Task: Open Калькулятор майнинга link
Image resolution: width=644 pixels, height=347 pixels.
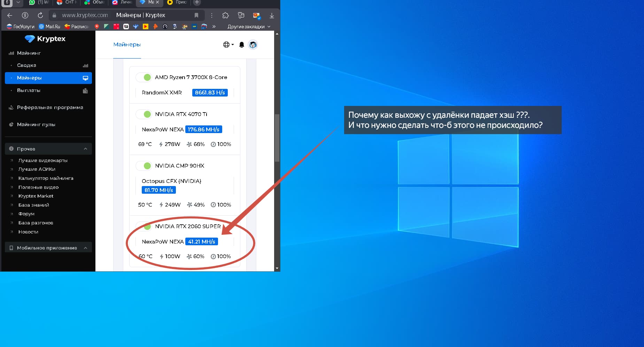Action: click(46, 178)
